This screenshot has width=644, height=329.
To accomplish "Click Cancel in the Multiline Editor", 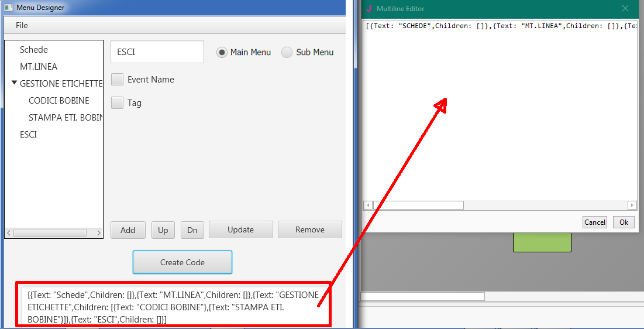I will (595, 222).
